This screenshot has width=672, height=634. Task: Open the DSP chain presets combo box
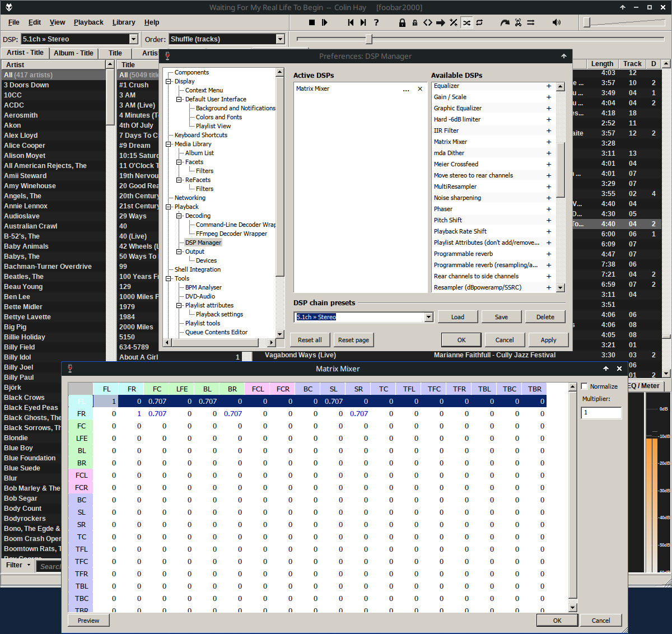pyautogui.click(x=364, y=317)
